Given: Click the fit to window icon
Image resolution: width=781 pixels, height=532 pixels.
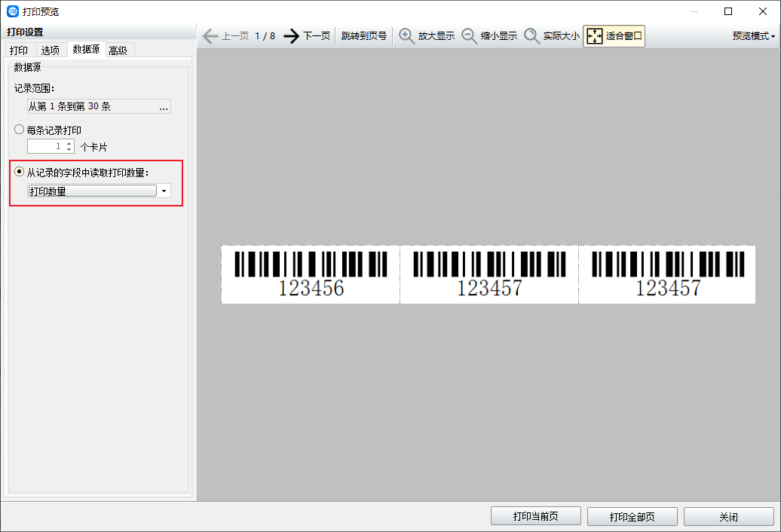Looking at the screenshot, I should 595,36.
